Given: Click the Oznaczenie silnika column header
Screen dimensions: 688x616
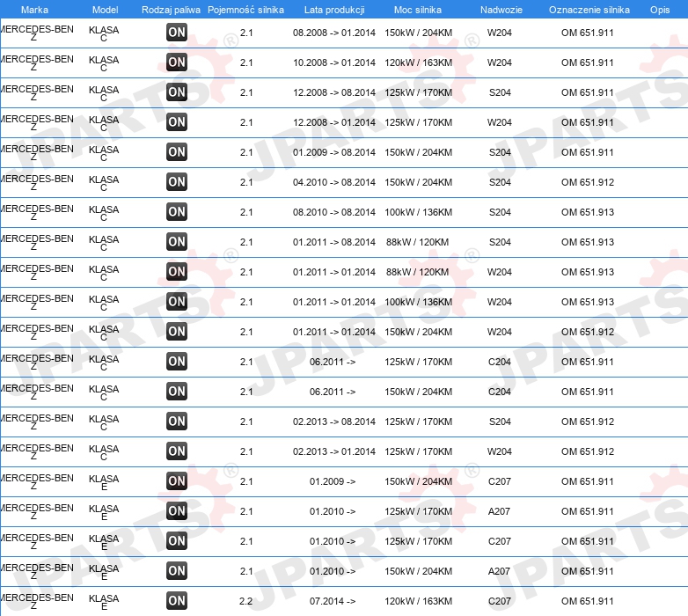Looking at the screenshot, I should [589, 10].
